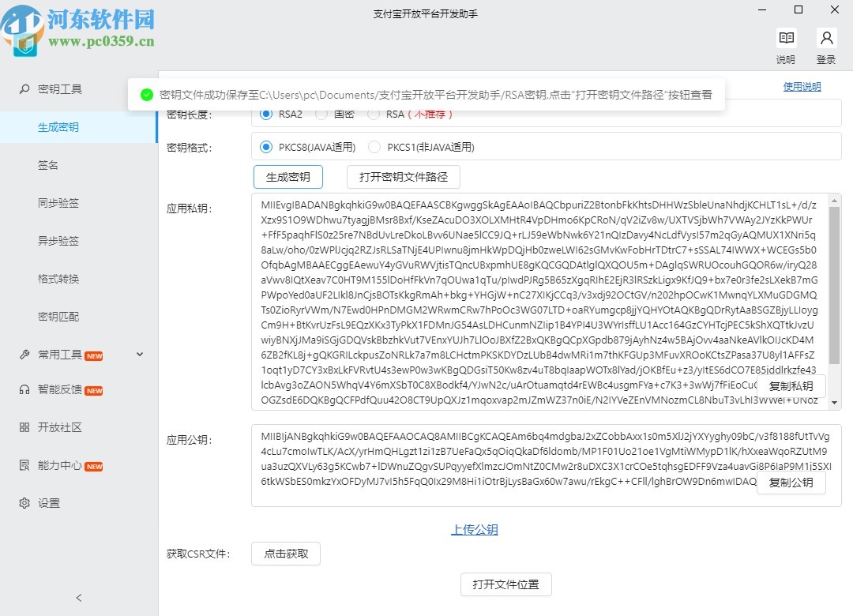Click the 获取CSR文件 field label
This screenshot has height=616, width=853.
coord(198,554)
